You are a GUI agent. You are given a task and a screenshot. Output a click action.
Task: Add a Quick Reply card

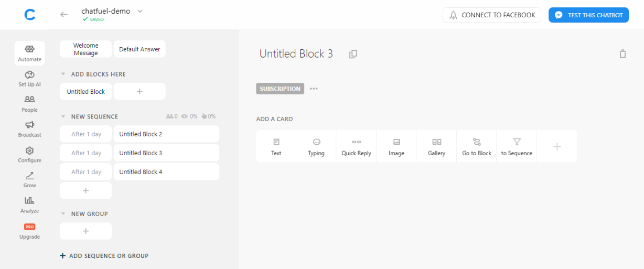(356, 146)
